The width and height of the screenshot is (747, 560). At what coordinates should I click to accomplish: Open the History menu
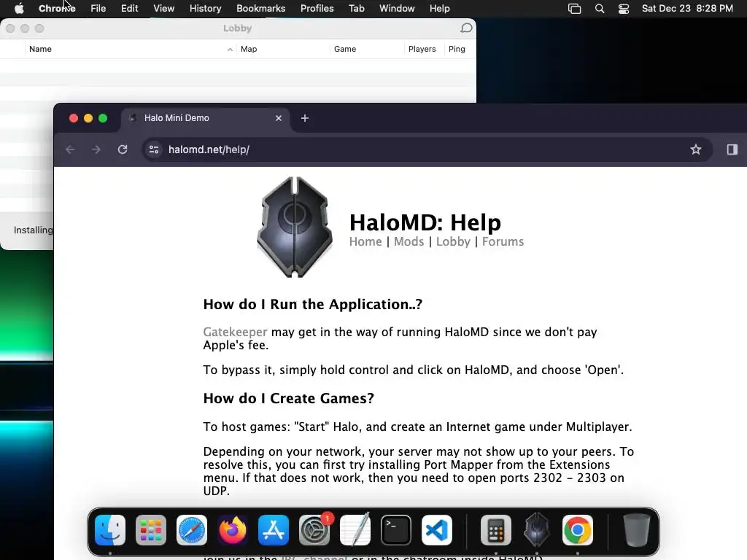coord(205,8)
